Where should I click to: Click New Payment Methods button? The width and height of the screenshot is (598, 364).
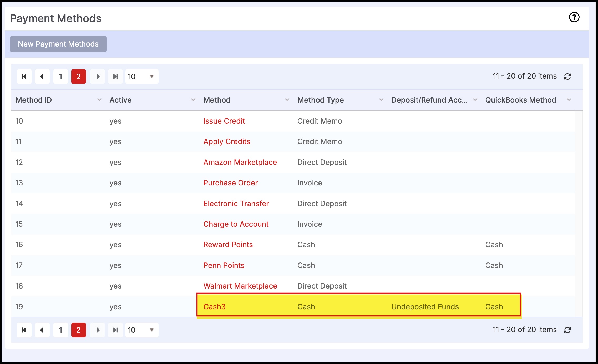58,44
